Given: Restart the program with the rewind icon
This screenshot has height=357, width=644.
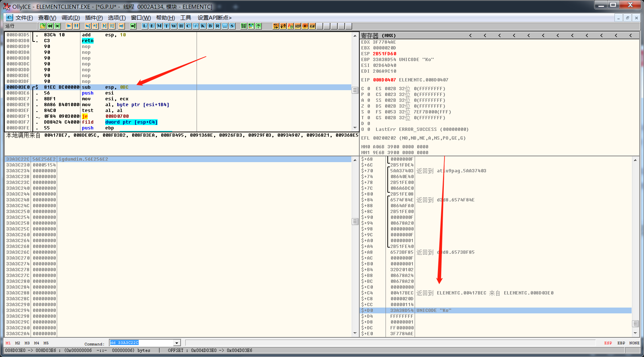Looking at the screenshot, I should [x=50, y=26].
